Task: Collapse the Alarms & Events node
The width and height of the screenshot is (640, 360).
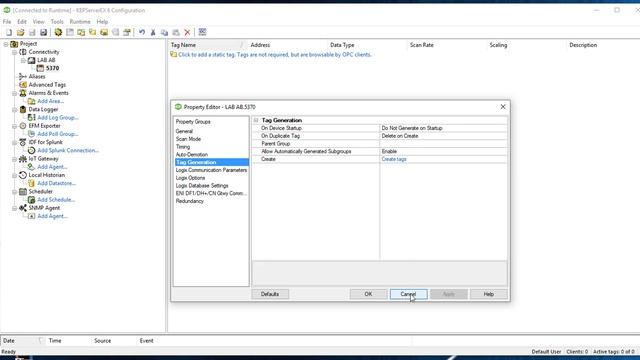Action: [x=15, y=93]
